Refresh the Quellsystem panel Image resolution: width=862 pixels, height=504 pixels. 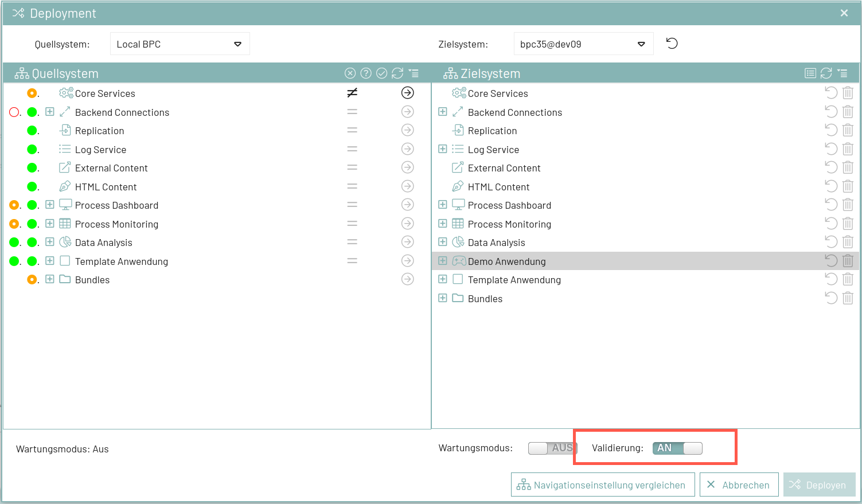(397, 73)
